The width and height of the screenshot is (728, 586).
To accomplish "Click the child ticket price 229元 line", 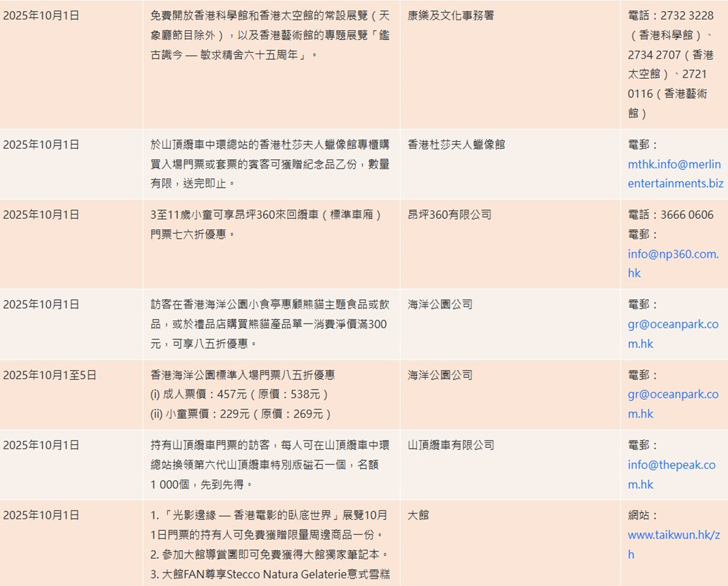I will tap(241, 414).
